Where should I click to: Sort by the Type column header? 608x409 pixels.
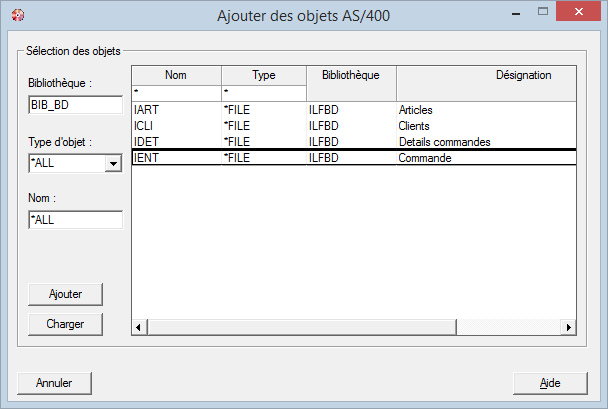263,75
